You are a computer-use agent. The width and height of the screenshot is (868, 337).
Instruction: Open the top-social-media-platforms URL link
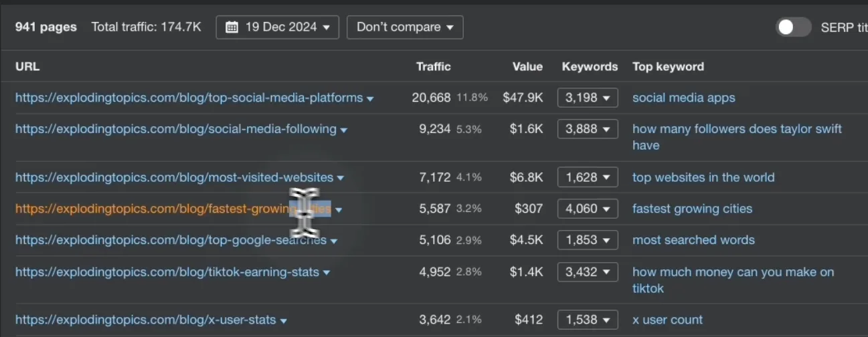click(x=189, y=98)
